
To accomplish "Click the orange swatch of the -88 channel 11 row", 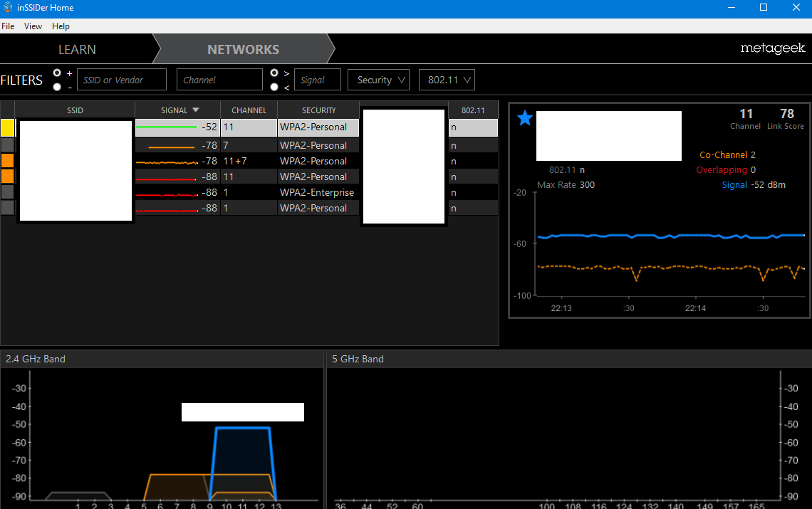I will click(x=7, y=176).
